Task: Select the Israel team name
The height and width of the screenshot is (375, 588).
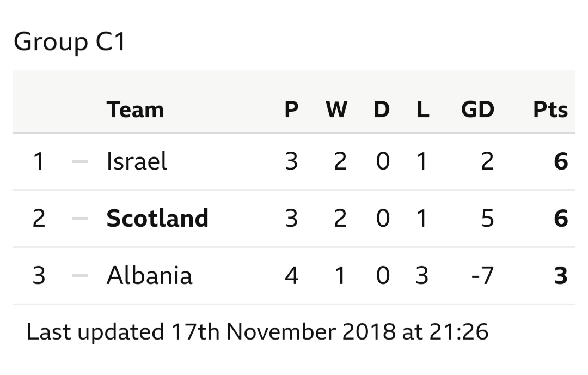Action: [137, 161]
